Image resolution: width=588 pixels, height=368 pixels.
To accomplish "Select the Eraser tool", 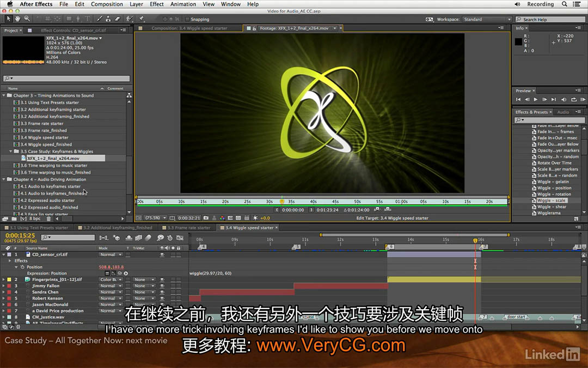I will (118, 19).
